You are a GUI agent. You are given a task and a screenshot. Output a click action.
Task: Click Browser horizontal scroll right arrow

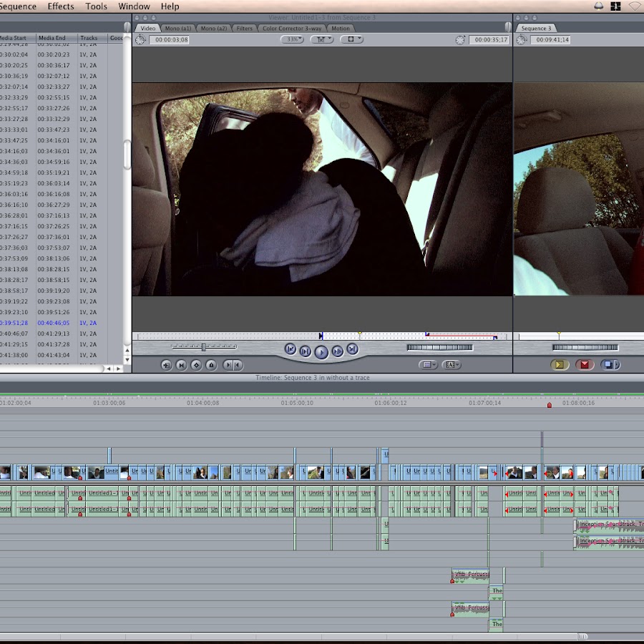(118, 369)
